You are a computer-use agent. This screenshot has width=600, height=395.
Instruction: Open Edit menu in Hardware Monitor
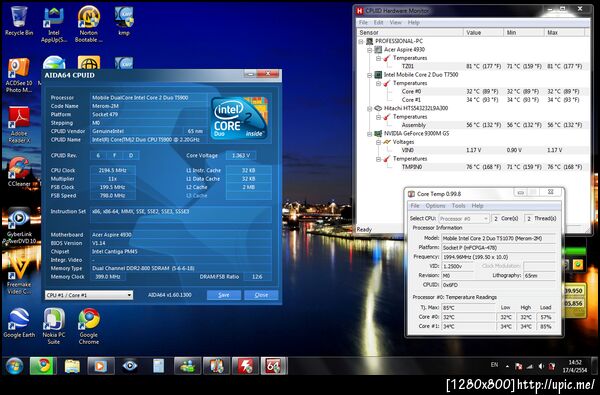pyautogui.click(x=378, y=23)
